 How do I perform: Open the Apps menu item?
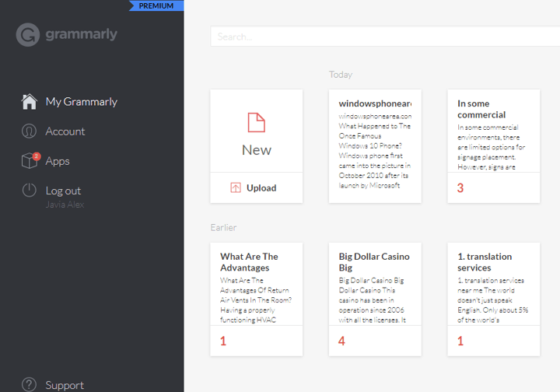click(x=58, y=161)
